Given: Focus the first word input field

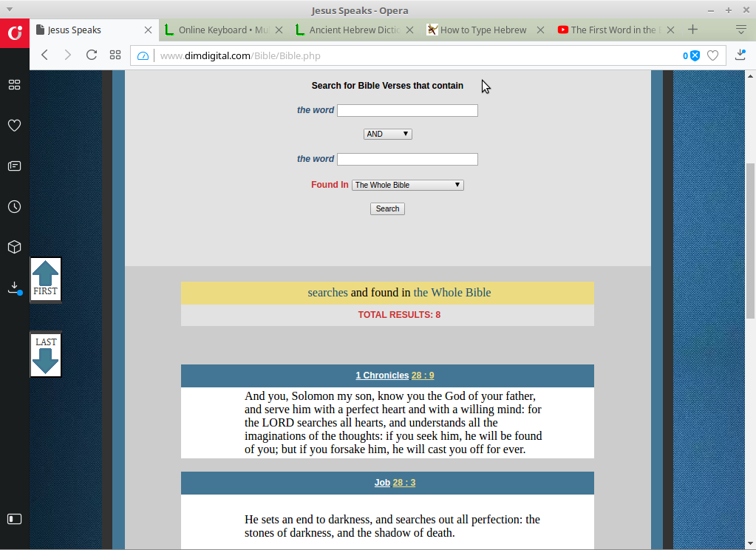Looking at the screenshot, I should click(407, 110).
